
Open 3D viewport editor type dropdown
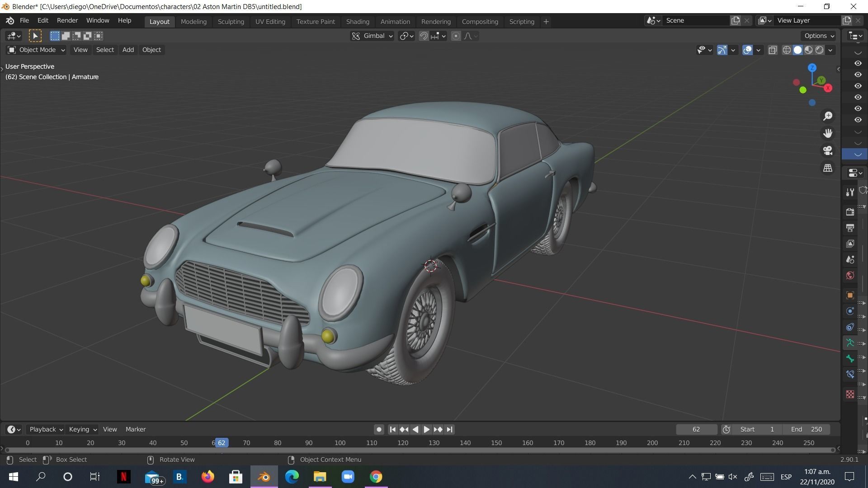coord(14,36)
